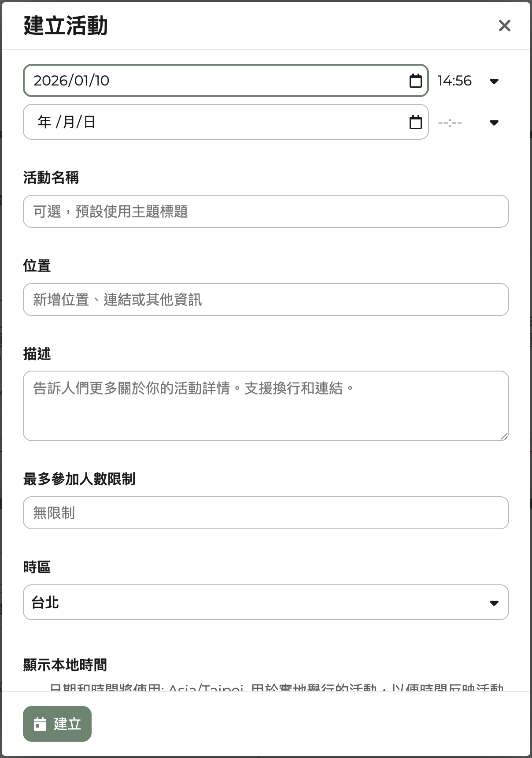Click the start time dropdown arrow
This screenshot has height=758, width=532.
494,81
